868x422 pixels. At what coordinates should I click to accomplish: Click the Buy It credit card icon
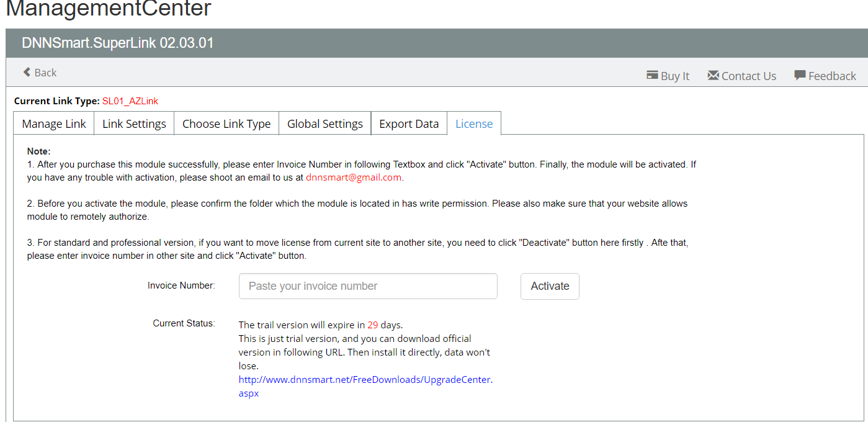[x=652, y=75]
